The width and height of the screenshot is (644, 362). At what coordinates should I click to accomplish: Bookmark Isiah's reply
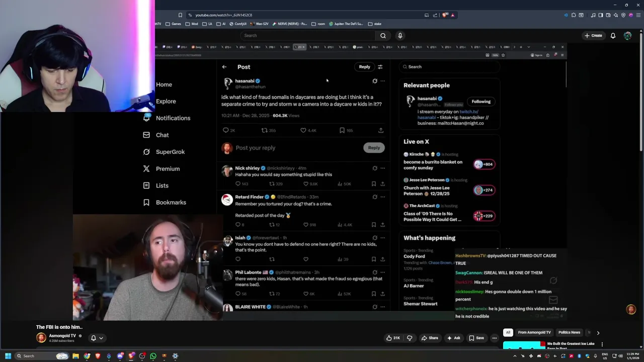374,259
